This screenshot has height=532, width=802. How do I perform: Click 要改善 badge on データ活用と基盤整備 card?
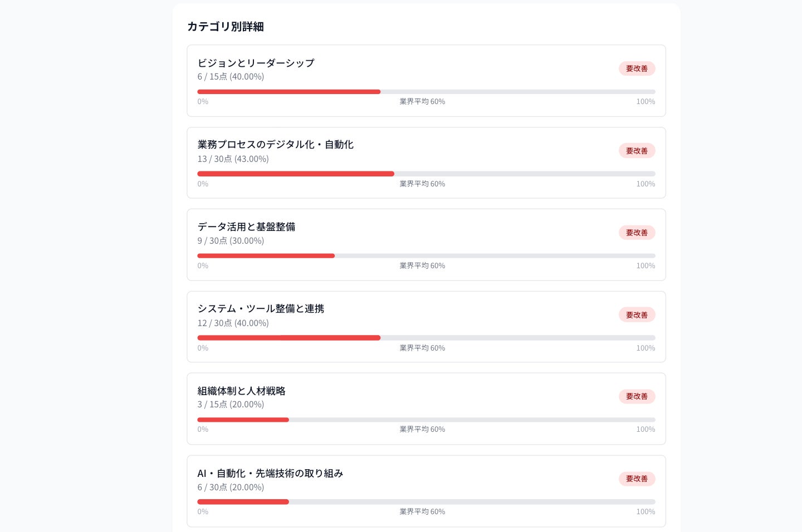(637, 233)
